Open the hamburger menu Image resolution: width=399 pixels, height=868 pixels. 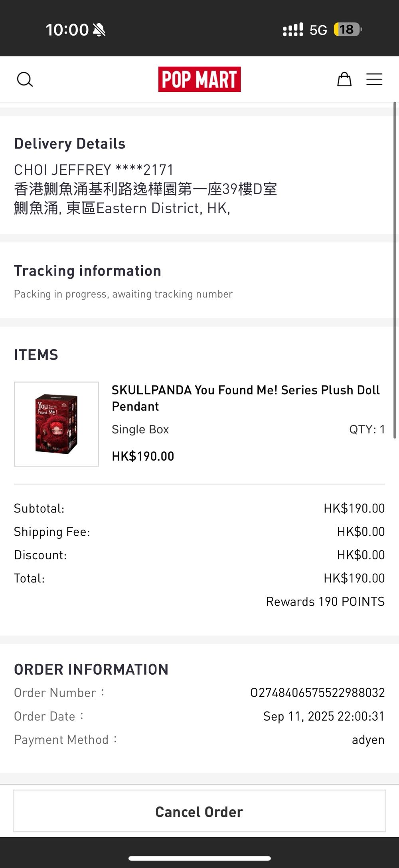tap(374, 79)
